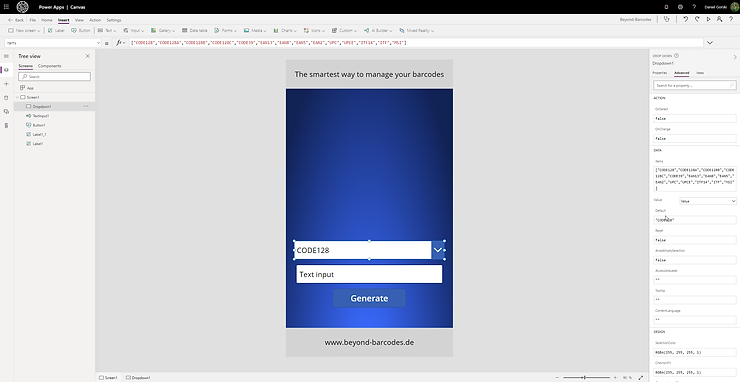Open the App checker stethoscope icon
Screen dimensions: 740x382
click(x=666, y=19)
